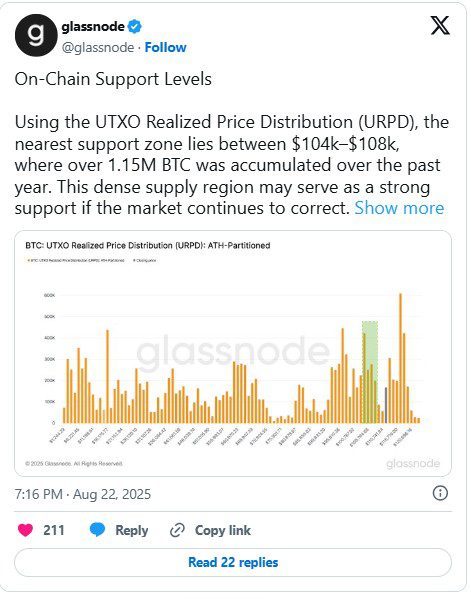Click the pink heart like icon
471x599 pixels.
tap(26, 530)
